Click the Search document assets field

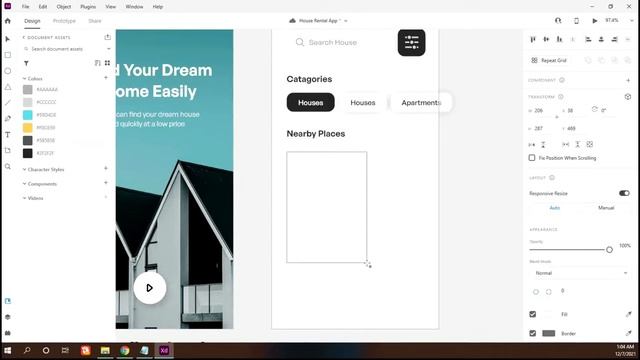point(64,49)
